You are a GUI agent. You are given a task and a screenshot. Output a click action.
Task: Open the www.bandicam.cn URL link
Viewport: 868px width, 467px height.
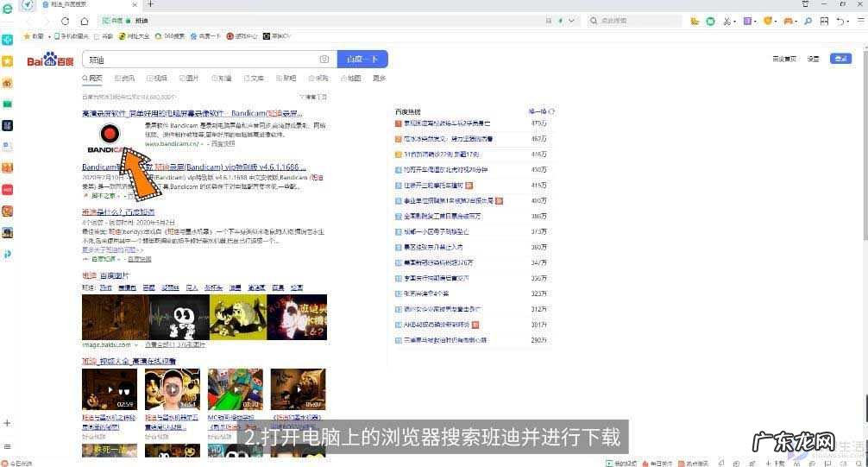coord(172,144)
